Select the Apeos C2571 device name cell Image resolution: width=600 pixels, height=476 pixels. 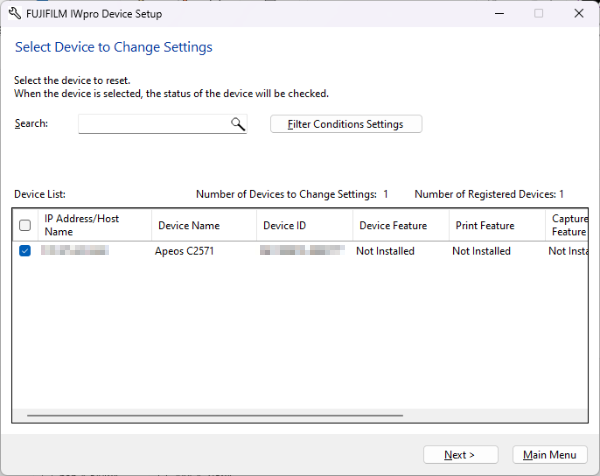coord(184,251)
